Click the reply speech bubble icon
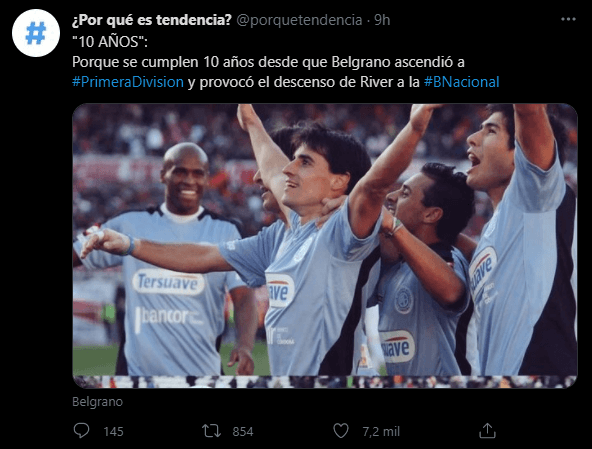 [81, 430]
